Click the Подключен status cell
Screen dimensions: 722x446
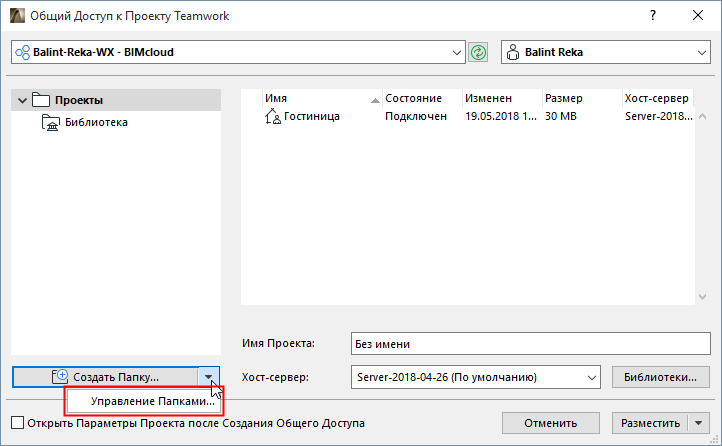(x=416, y=116)
